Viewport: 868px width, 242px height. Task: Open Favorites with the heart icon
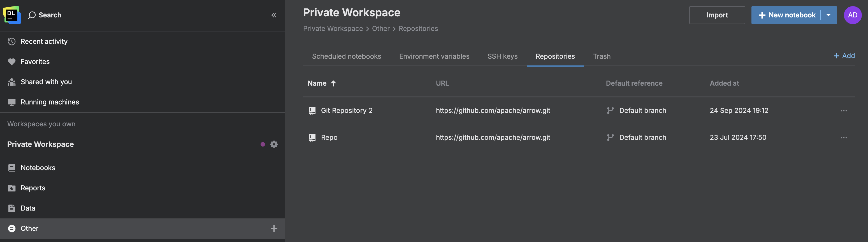35,62
